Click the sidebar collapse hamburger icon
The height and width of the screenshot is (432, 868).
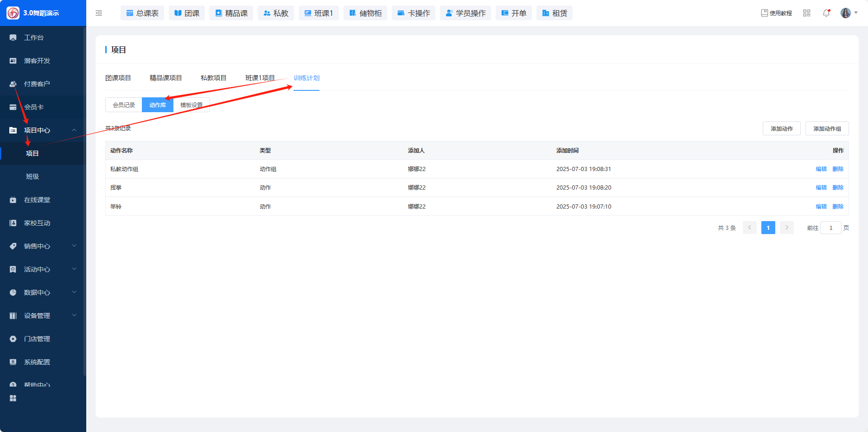click(x=99, y=13)
